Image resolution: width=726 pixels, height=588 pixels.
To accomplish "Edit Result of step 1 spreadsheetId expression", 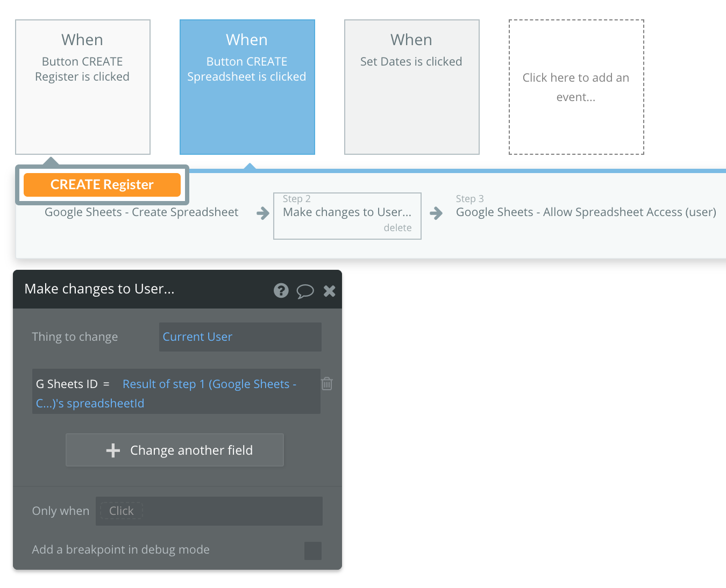I will [x=166, y=393].
